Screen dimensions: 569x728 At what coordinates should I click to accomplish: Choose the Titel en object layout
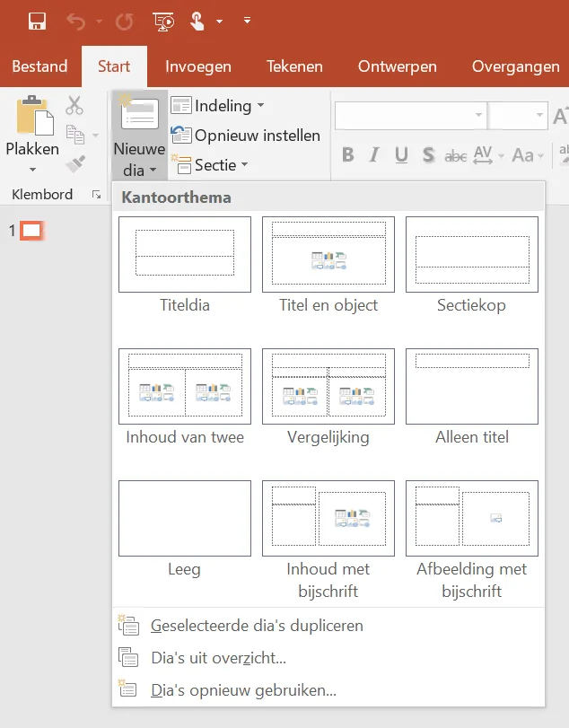[x=328, y=265]
